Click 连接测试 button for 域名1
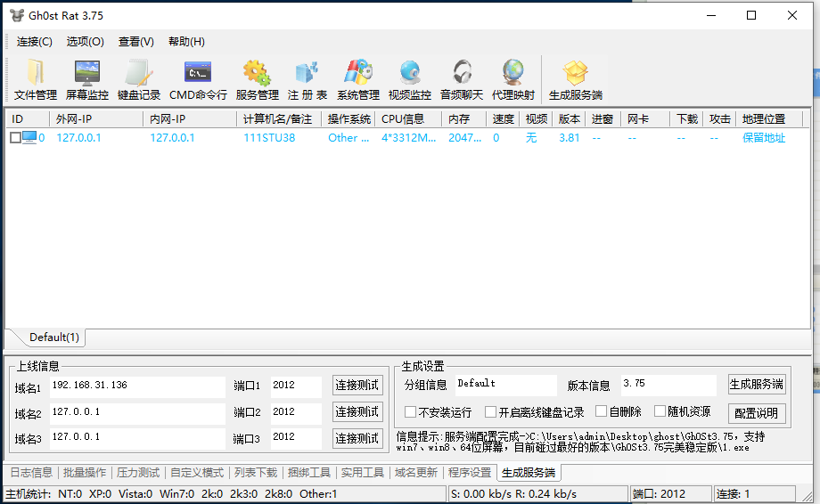Screen dimensions: 820x504 [357, 386]
